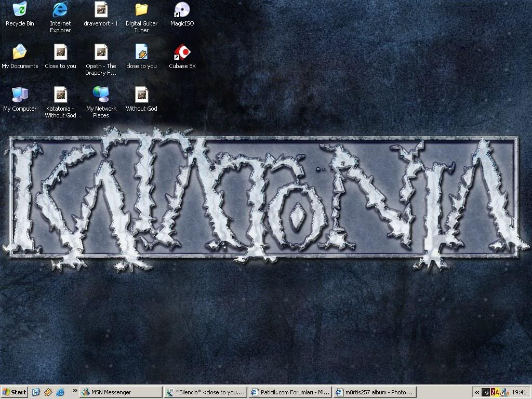Select the My Computer icon
This screenshot has width=532, height=399.
click(20, 95)
